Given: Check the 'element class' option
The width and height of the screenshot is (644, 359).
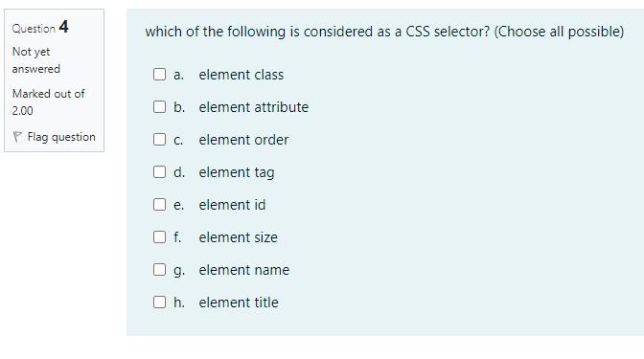Looking at the screenshot, I should pyautogui.click(x=159, y=75).
